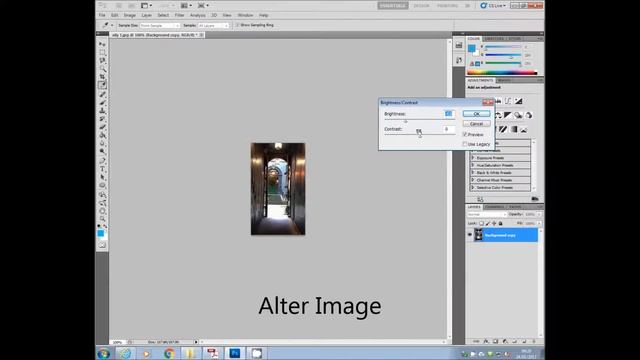
Task: Add a Gradient Map adjustment
Action: click(513, 129)
